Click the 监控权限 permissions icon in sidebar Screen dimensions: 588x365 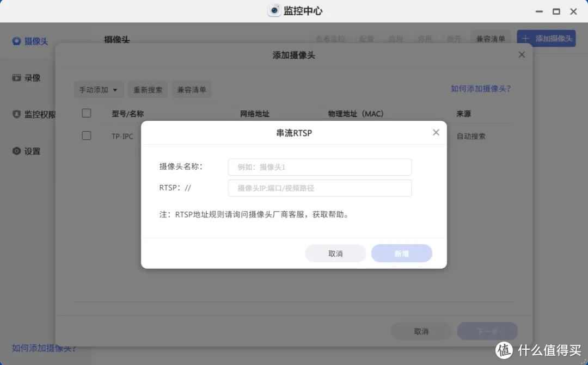(x=16, y=114)
